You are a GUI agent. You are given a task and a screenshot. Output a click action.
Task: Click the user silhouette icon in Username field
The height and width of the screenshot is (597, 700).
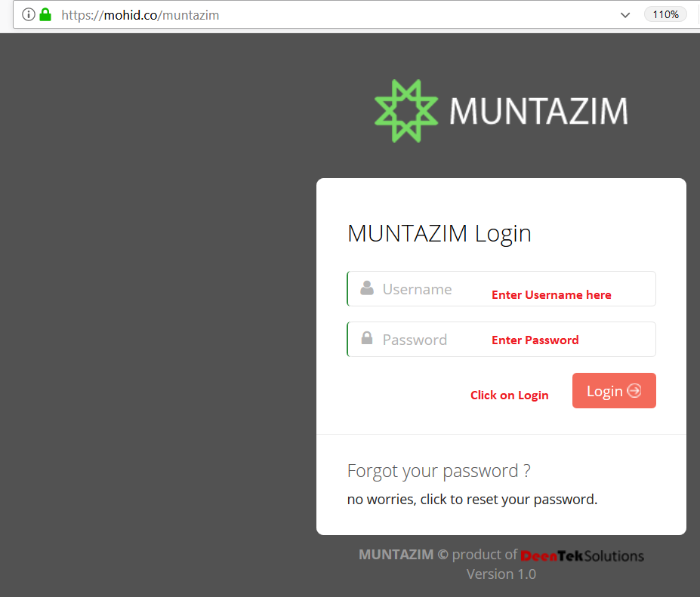[367, 288]
